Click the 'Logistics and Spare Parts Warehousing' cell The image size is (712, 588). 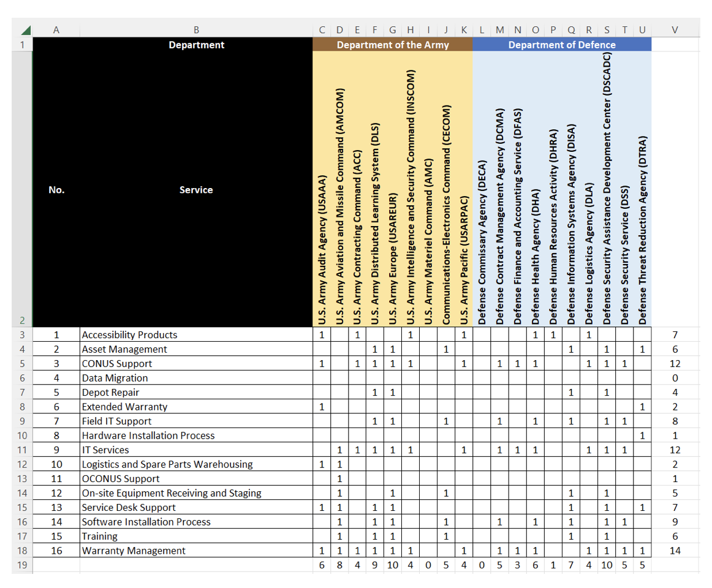point(196,464)
